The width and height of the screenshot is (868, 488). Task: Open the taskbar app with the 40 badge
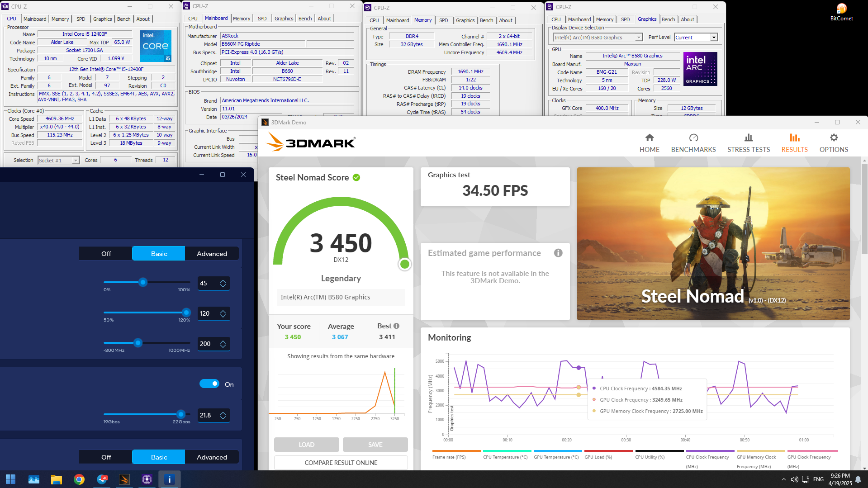point(102,479)
